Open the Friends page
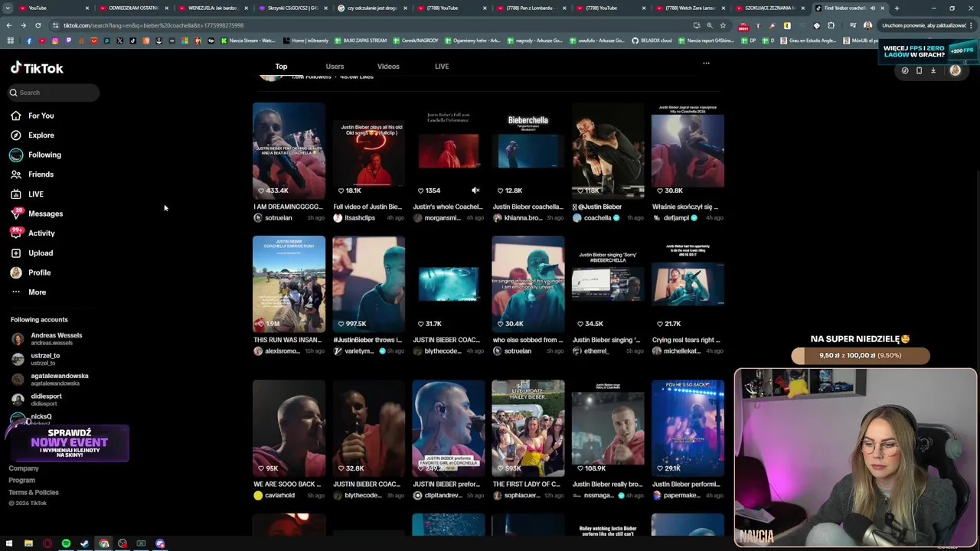 point(32,174)
